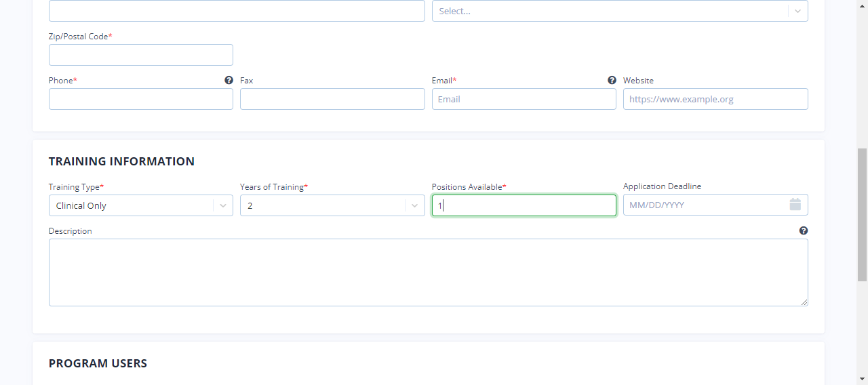Click the Description label
The height and width of the screenshot is (385, 868).
click(71, 231)
